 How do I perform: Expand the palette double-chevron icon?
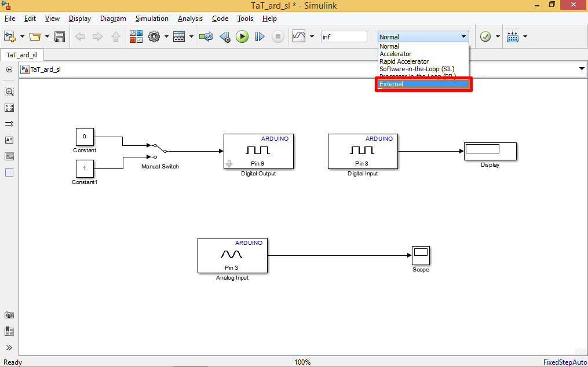point(9,347)
